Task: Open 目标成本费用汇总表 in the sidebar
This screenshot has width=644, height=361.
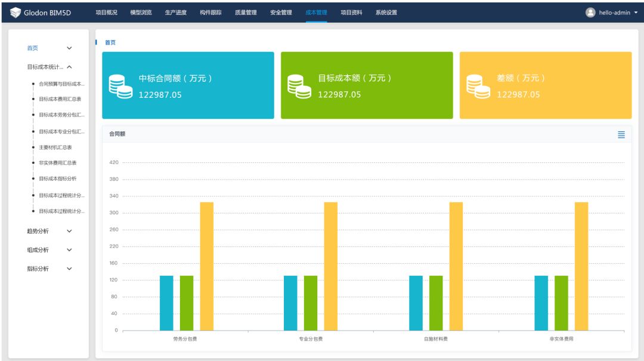Action: [x=60, y=99]
